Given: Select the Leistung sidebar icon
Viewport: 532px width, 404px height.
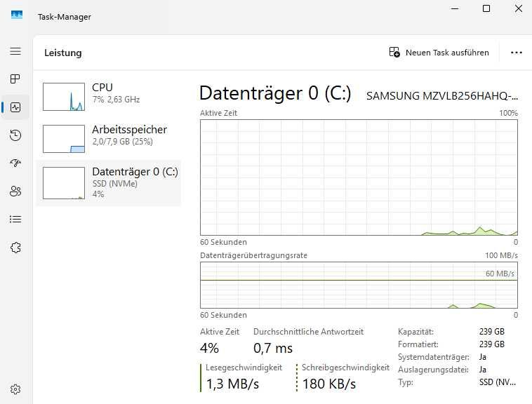Looking at the screenshot, I should click(x=15, y=107).
